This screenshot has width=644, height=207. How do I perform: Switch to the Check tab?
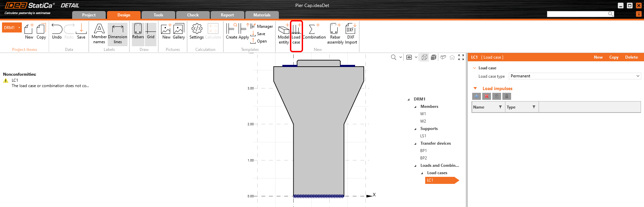pyautogui.click(x=193, y=15)
